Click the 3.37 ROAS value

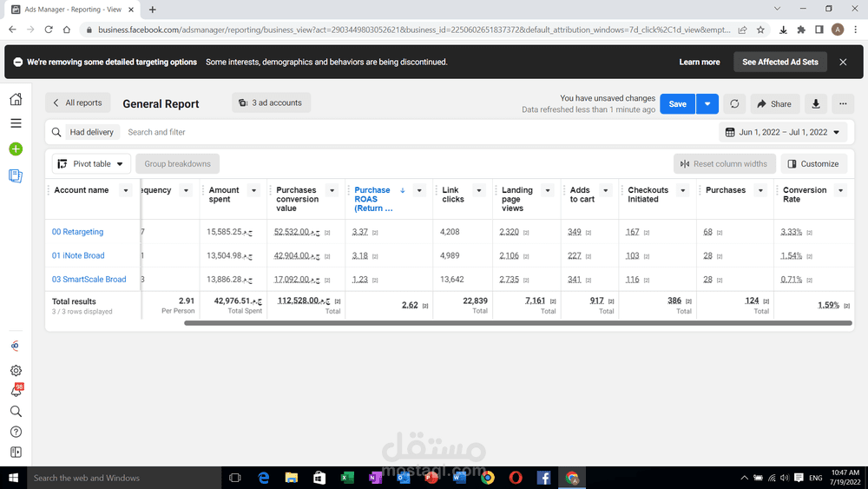pos(360,232)
